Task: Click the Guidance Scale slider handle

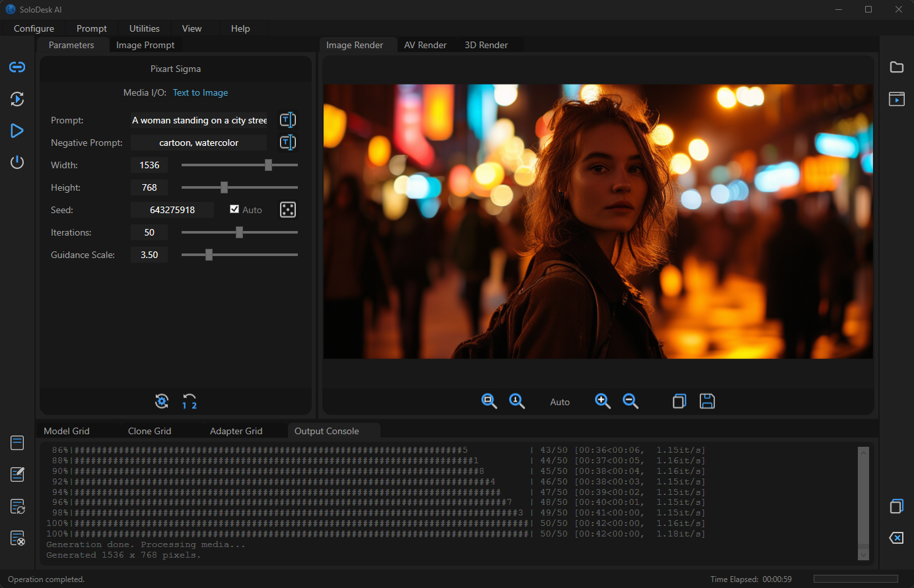Action: (x=209, y=255)
